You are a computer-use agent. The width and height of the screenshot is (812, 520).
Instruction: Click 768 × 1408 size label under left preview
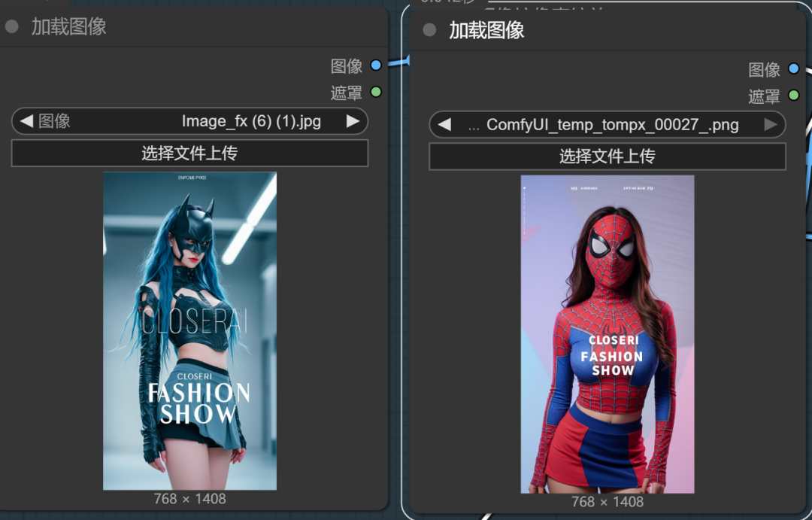189,499
